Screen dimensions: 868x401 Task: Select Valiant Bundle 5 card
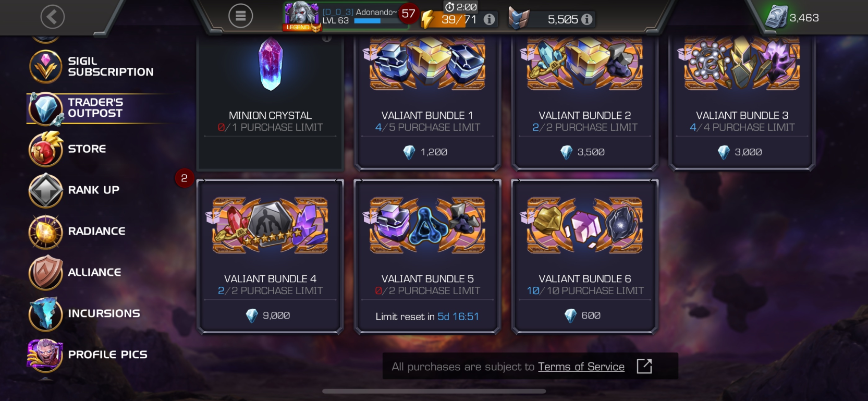tap(427, 257)
